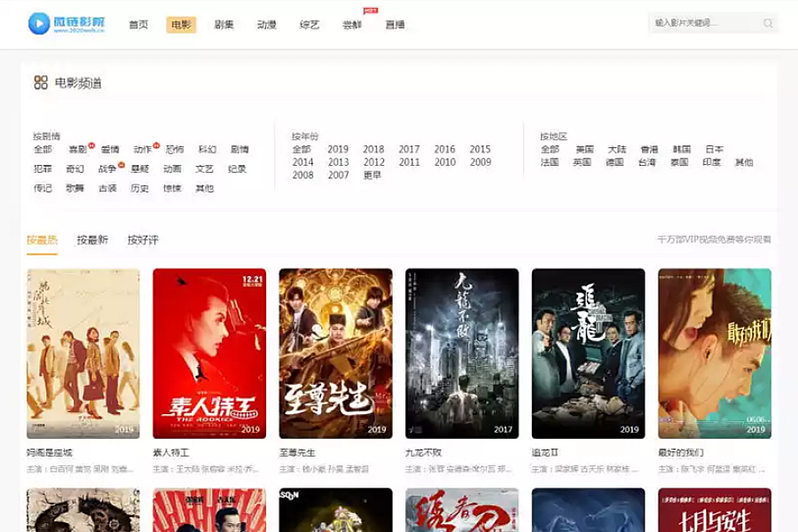
Task: Switch to the 按最热 sort tab
Action: (x=43, y=239)
